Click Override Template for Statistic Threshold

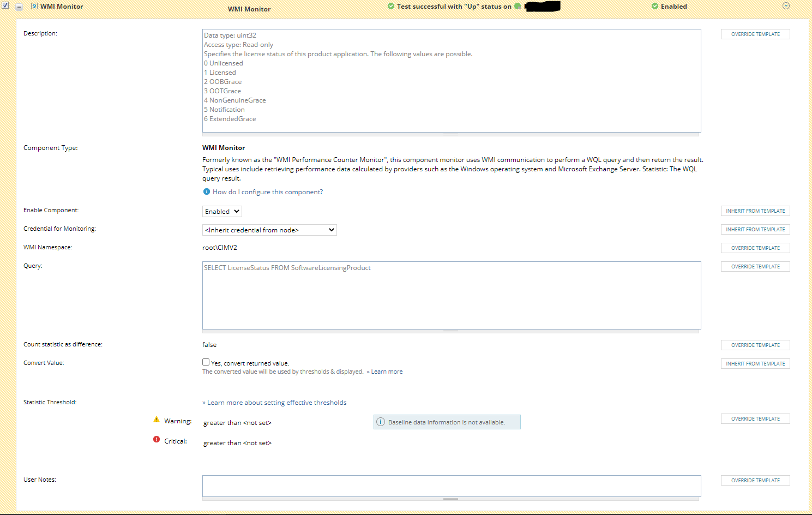point(755,418)
